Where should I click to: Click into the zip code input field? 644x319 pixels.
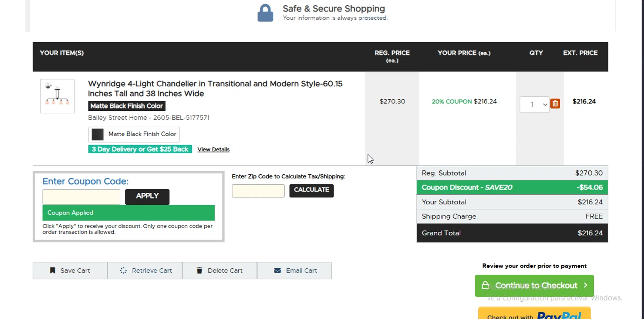pyautogui.click(x=258, y=191)
